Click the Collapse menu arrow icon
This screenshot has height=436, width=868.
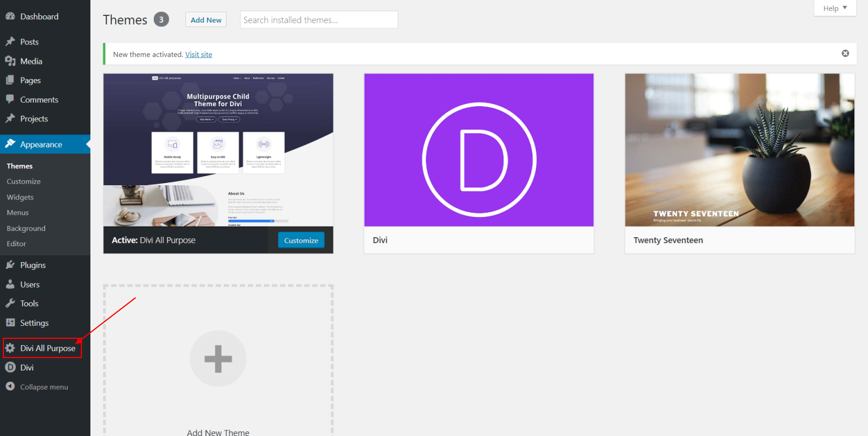(10, 386)
